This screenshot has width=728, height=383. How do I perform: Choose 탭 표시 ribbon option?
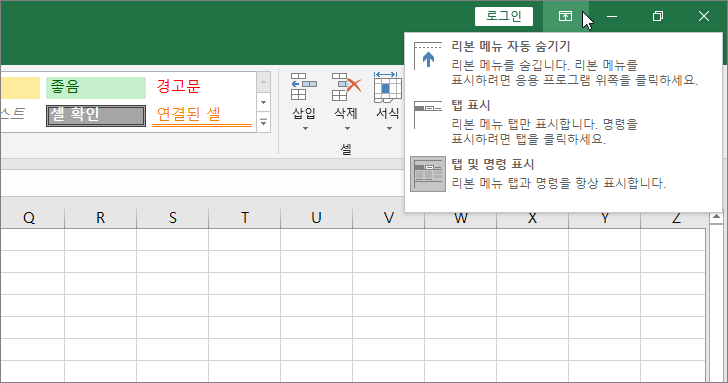[563, 122]
